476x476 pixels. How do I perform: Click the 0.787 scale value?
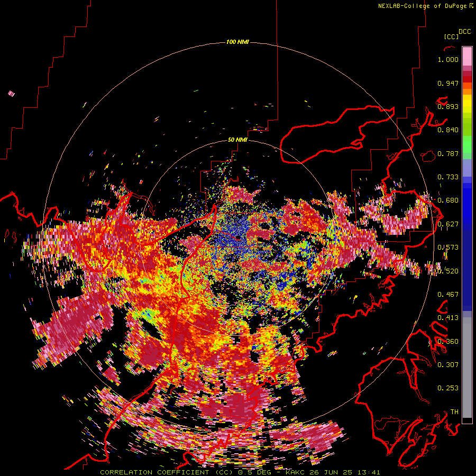pos(448,153)
